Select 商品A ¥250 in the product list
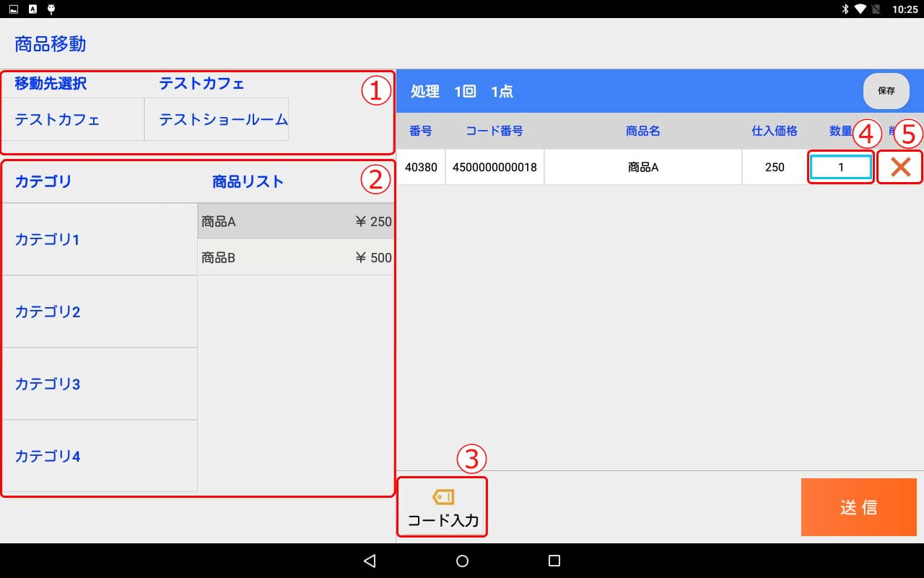The width and height of the screenshot is (924, 578). tap(296, 222)
